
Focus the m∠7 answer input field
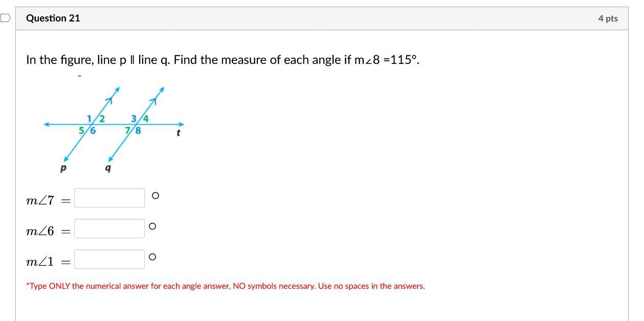[109, 198]
